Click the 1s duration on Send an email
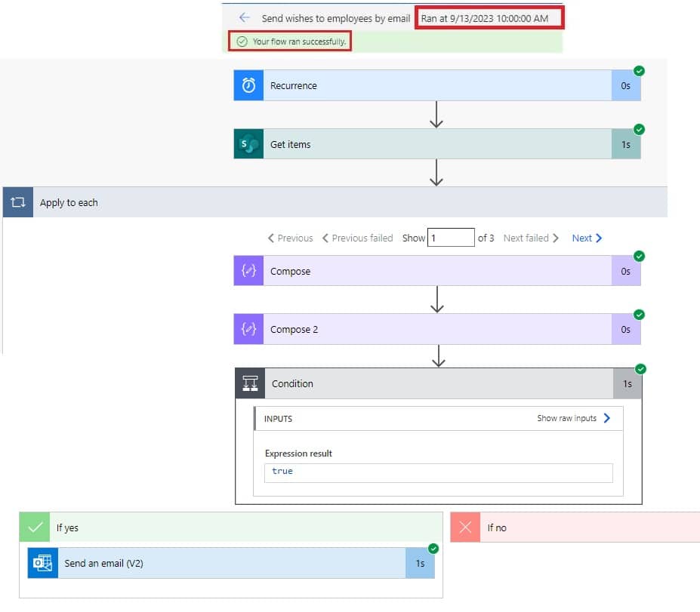The image size is (700, 612). (420, 563)
